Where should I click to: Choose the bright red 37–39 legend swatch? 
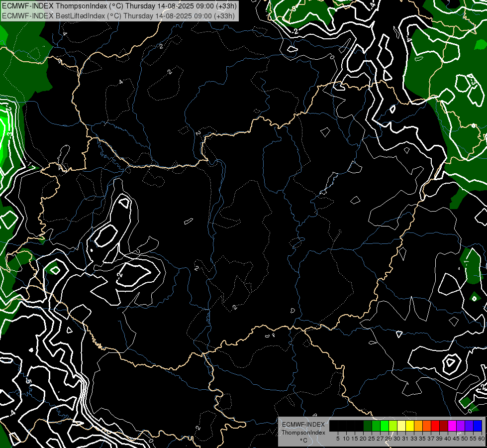[435, 426]
